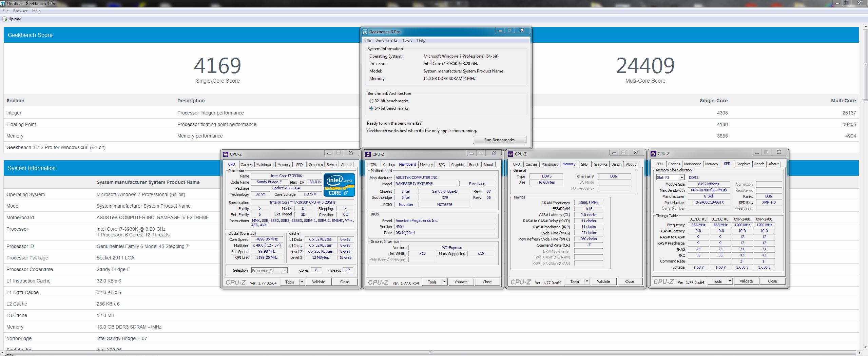Open the Processor #1 selection dropdown
This screenshot has height=356, width=868.
click(x=269, y=270)
